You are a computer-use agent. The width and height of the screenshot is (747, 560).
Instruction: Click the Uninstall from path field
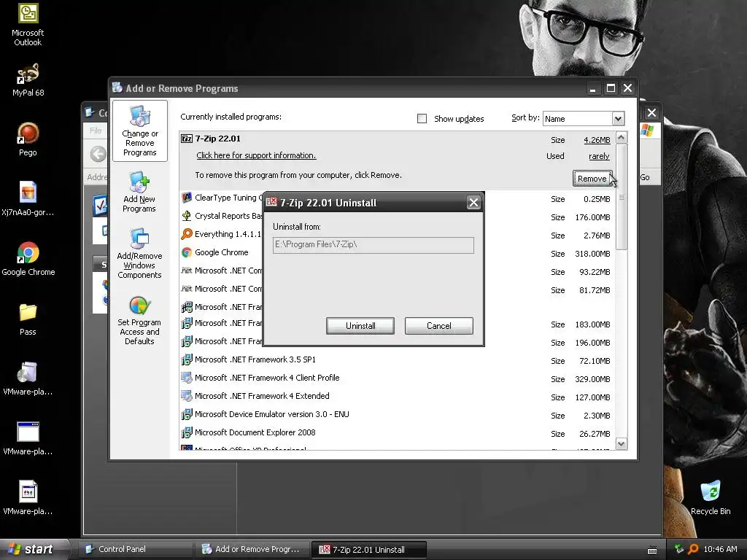tap(373, 245)
